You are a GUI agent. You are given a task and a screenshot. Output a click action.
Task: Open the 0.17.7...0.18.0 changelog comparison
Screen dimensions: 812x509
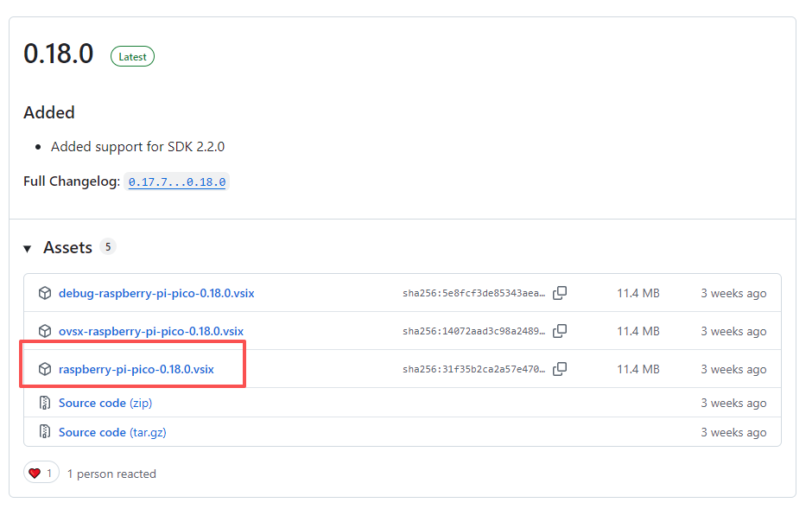(177, 181)
